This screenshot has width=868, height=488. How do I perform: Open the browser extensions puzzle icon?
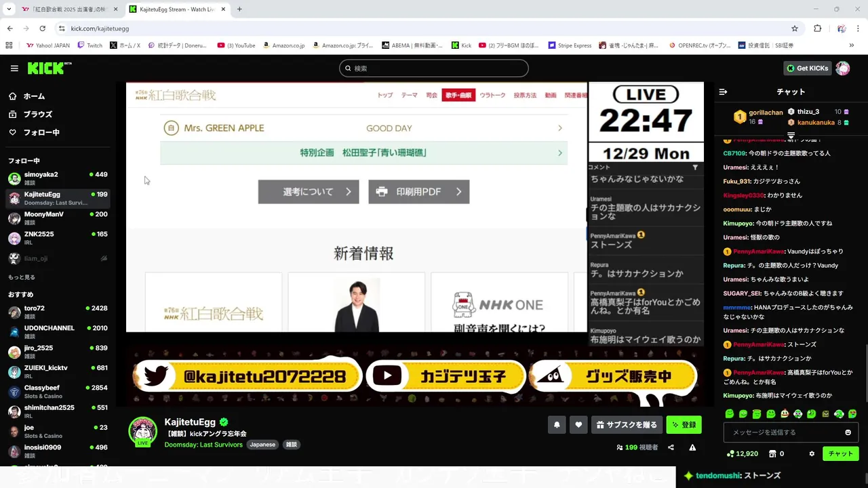[817, 28]
